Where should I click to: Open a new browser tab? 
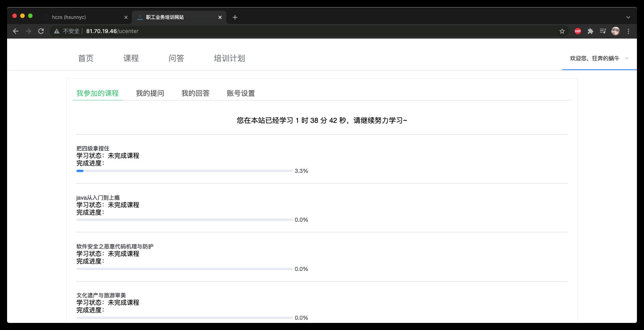point(235,17)
